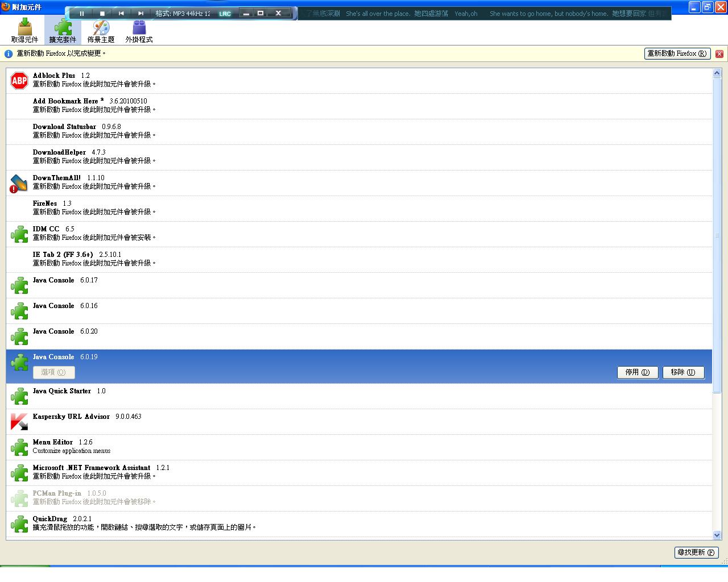Click the QuickDrag extension icon

19,524
